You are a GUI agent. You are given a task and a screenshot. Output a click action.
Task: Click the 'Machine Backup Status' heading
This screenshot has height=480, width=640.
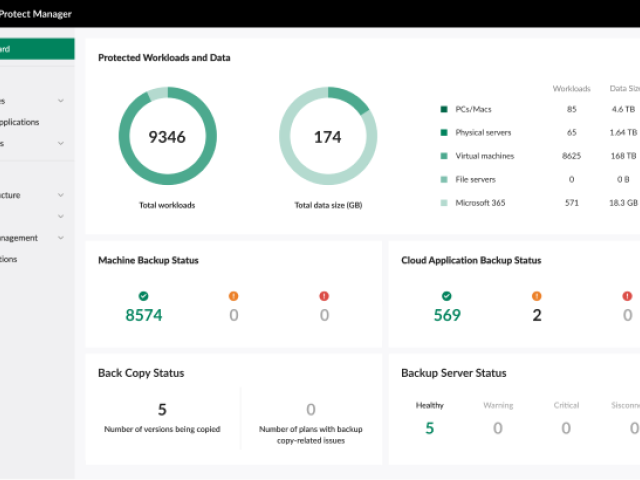tap(148, 260)
